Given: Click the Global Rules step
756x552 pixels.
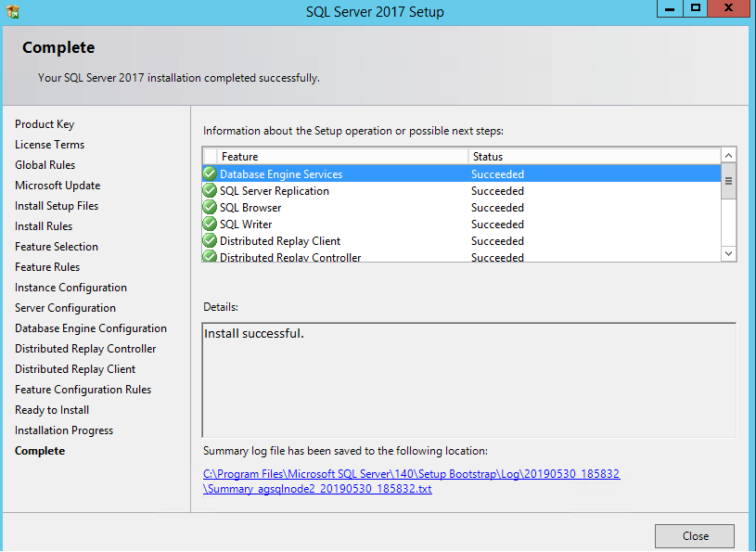Looking at the screenshot, I should [45, 165].
